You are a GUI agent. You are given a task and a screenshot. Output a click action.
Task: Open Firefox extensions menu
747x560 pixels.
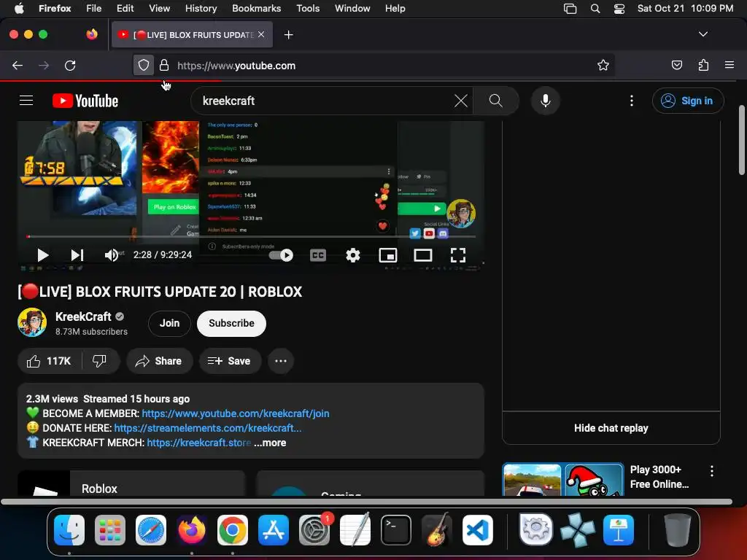(x=703, y=65)
